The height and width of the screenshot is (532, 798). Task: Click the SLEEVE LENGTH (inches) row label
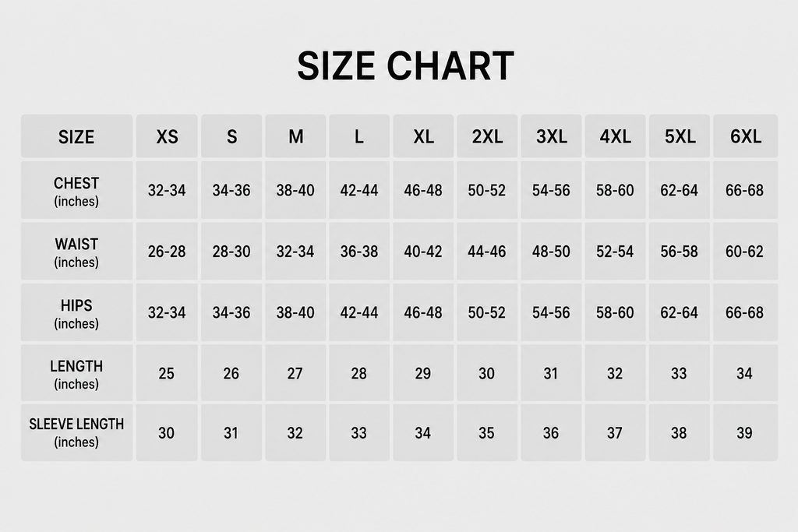[x=77, y=433]
